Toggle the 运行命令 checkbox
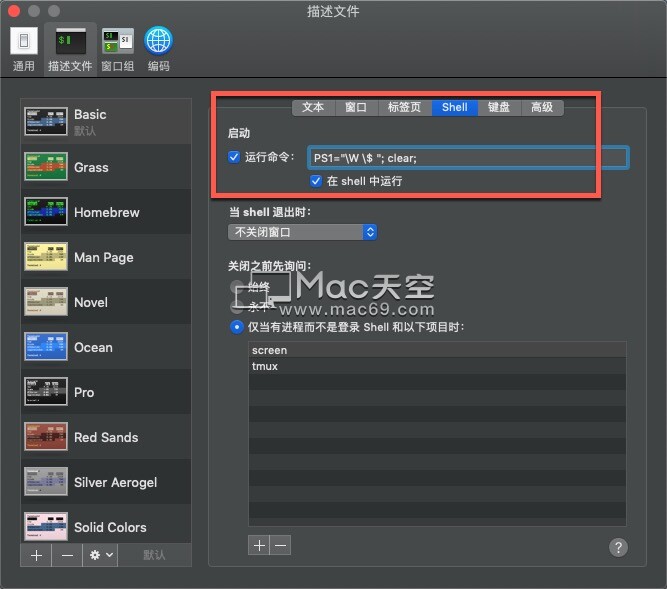 (234, 157)
